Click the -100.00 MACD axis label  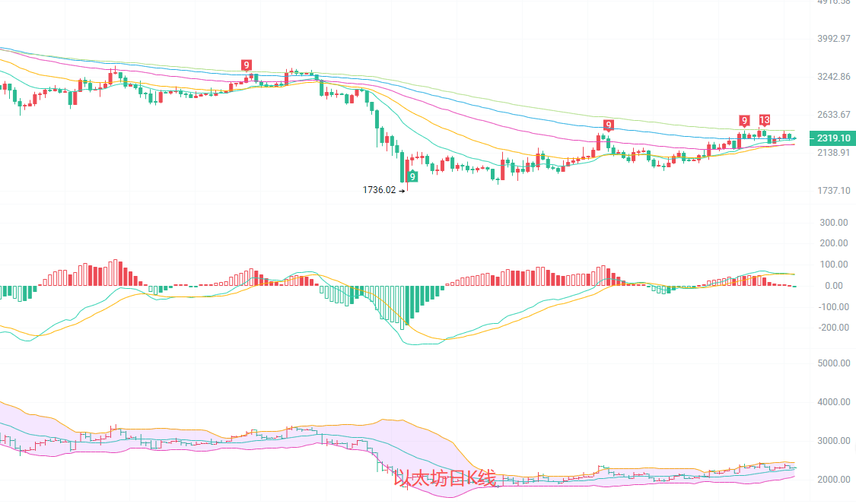click(x=833, y=307)
